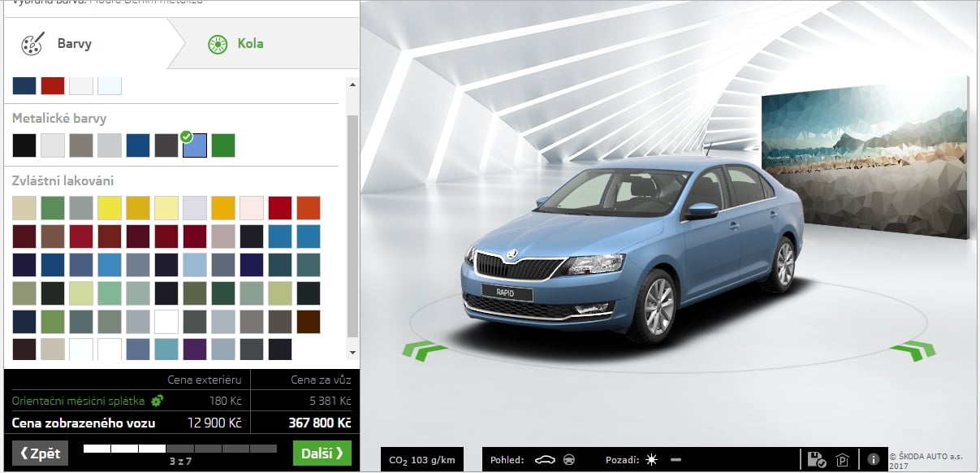Open the Orientační měsíční splátka link
Image resolution: width=980 pixels, height=473 pixels.
(78, 401)
